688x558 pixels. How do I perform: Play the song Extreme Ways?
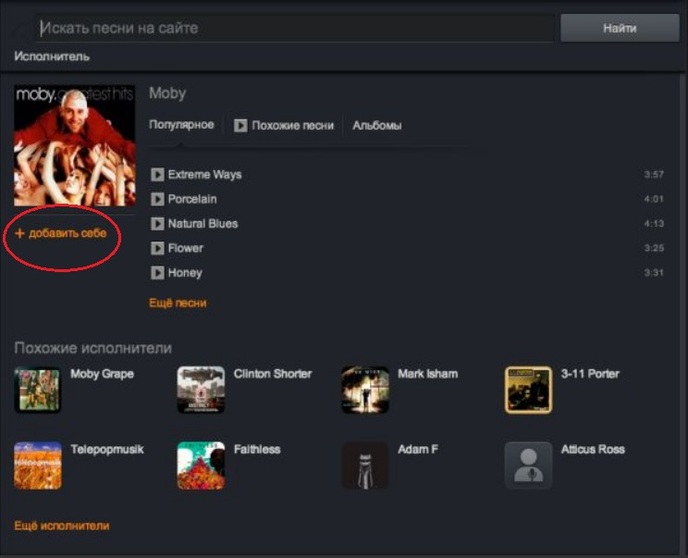pyautogui.click(x=157, y=175)
